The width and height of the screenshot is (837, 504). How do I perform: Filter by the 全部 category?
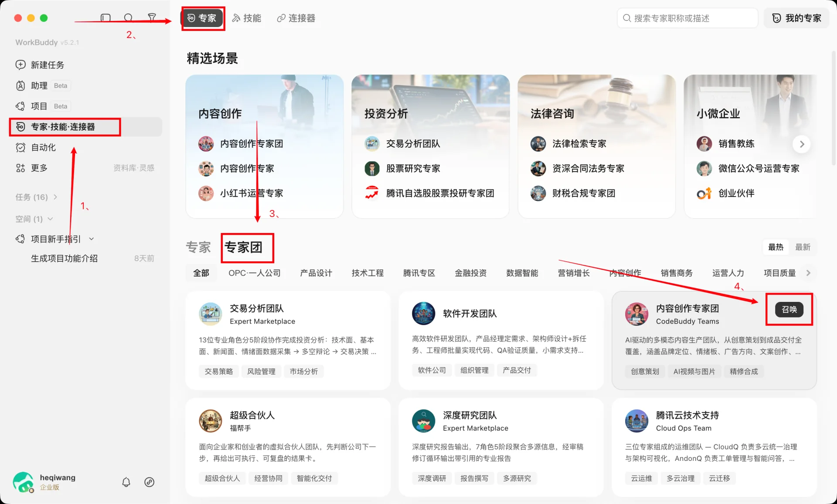(201, 273)
